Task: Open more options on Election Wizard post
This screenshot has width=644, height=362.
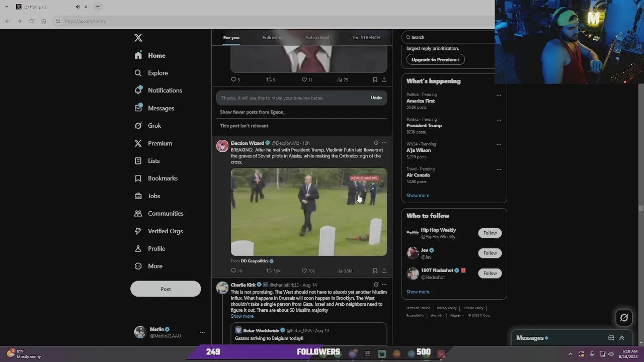Action: click(x=384, y=143)
